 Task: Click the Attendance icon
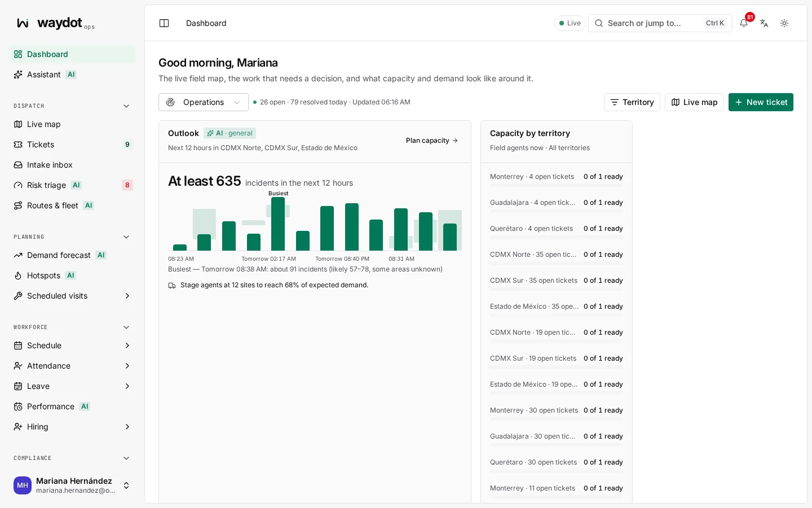tap(18, 366)
